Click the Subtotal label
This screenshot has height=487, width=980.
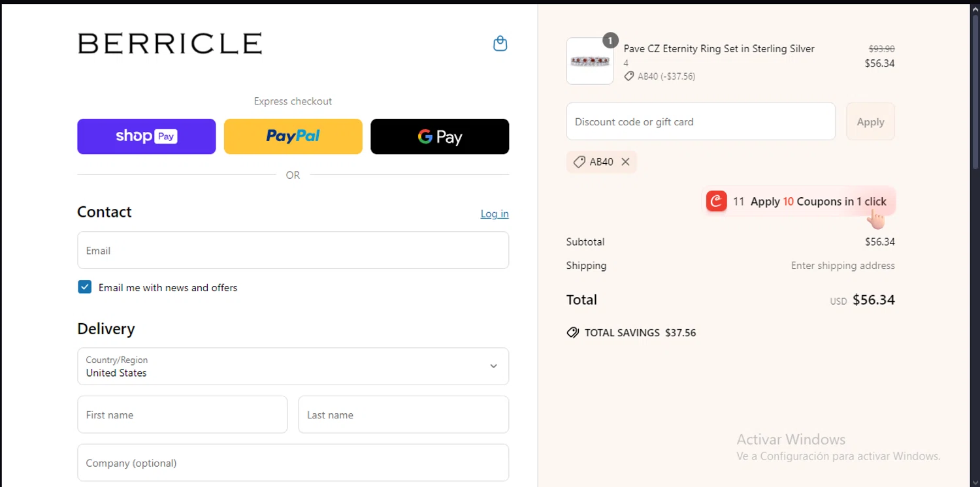[585, 242]
